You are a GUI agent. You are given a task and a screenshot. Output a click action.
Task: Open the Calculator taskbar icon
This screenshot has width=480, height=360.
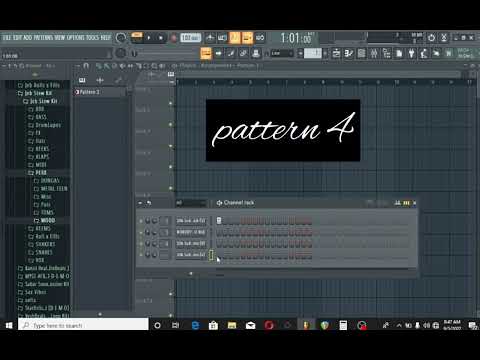343,325
